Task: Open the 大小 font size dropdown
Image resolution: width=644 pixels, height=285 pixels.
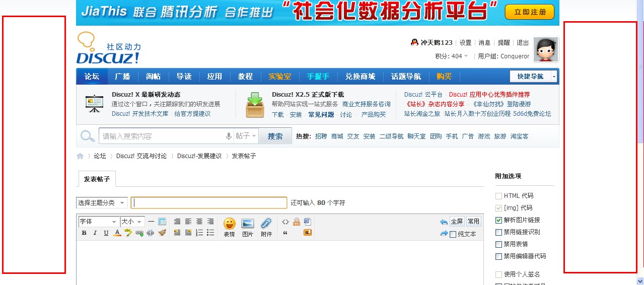Action: (132, 222)
